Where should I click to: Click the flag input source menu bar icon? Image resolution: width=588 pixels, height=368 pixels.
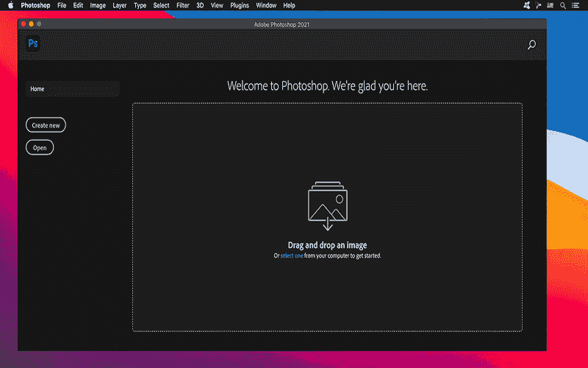[550, 5]
